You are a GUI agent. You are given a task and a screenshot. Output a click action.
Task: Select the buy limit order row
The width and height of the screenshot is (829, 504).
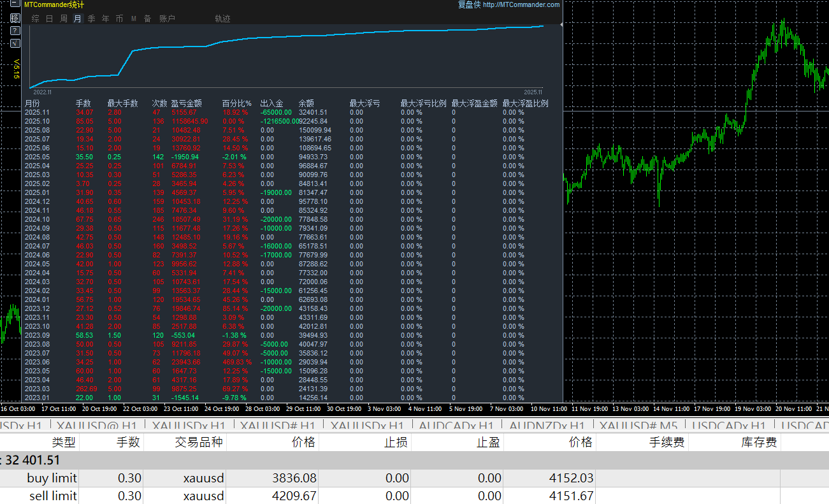click(414, 478)
